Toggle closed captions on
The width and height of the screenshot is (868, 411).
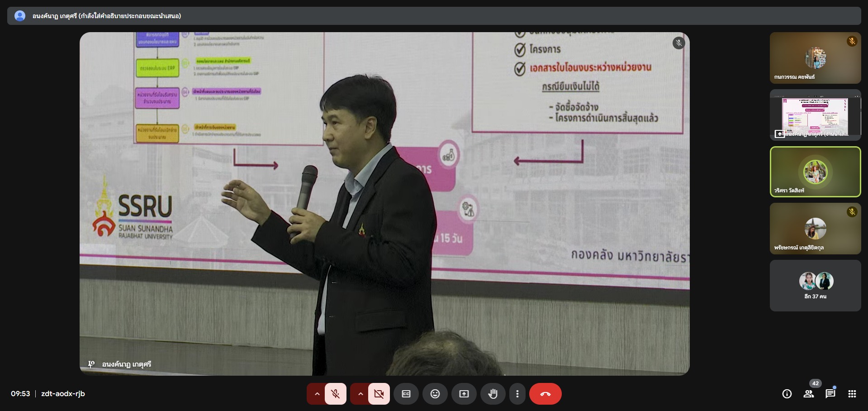point(406,394)
